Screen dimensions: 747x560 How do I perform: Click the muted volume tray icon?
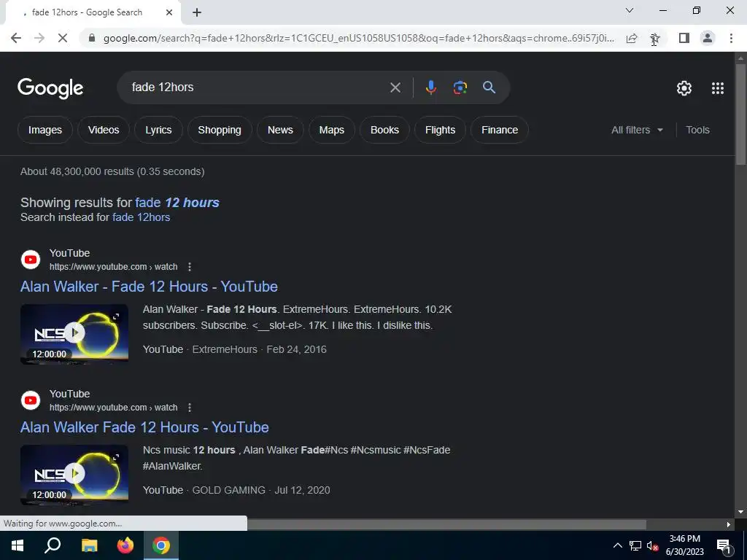(653, 545)
